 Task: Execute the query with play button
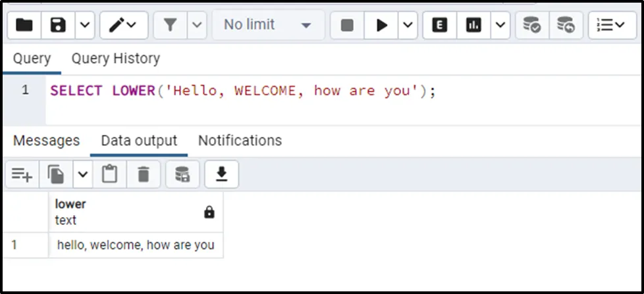tap(382, 26)
